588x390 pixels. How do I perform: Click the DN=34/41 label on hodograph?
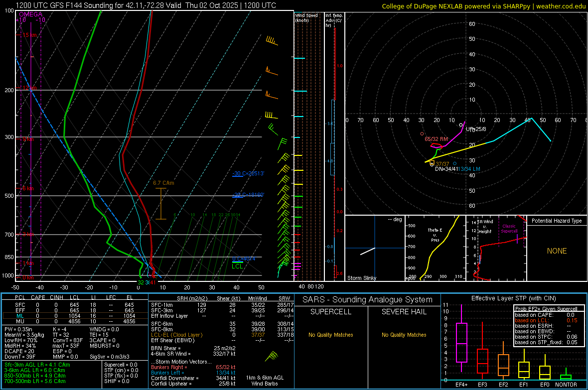click(x=446, y=169)
